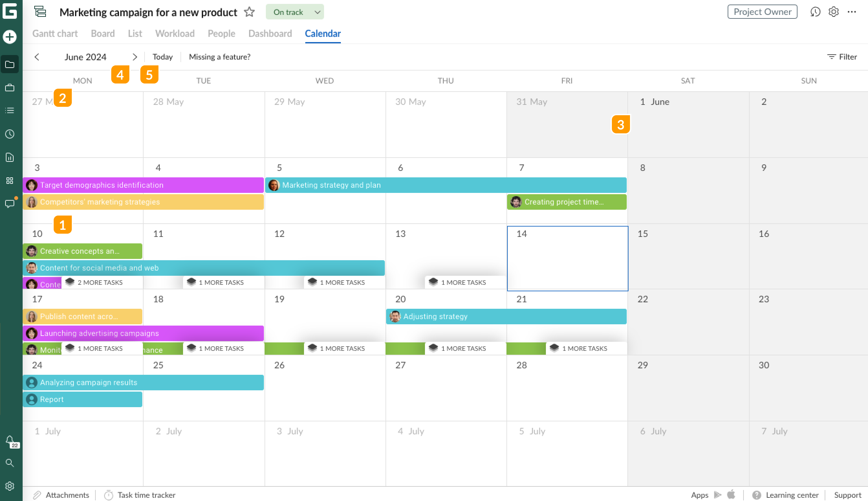Select the Portfolio briefcase icon
This screenshot has width=868, height=501.
10,87
